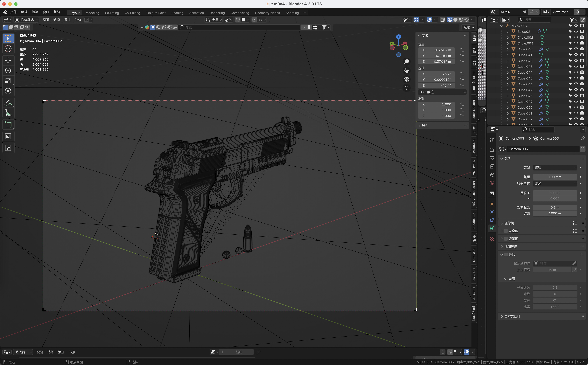
Task: Open the viewport 添加 (Add) menu
Action: [x=67, y=20]
